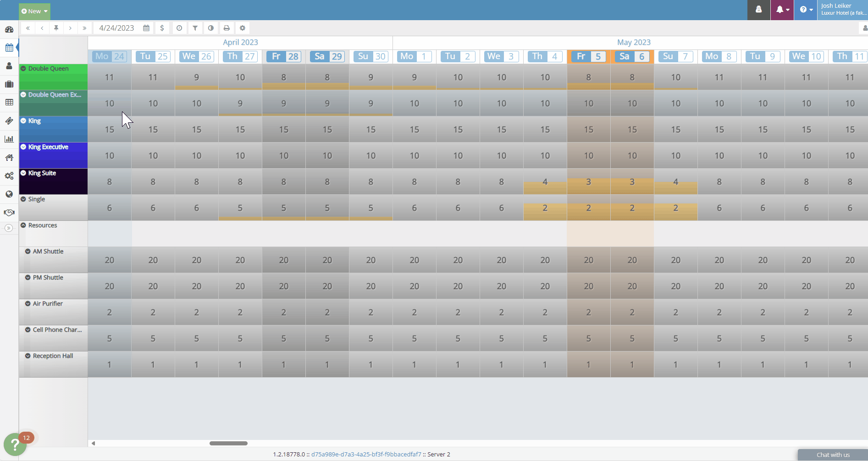Collapse the King Suite room group

pyautogui.click(x=24, y=173)
